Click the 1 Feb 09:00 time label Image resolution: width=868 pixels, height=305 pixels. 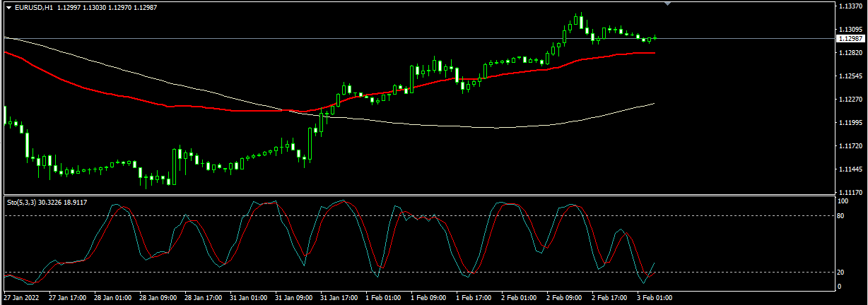429,298
